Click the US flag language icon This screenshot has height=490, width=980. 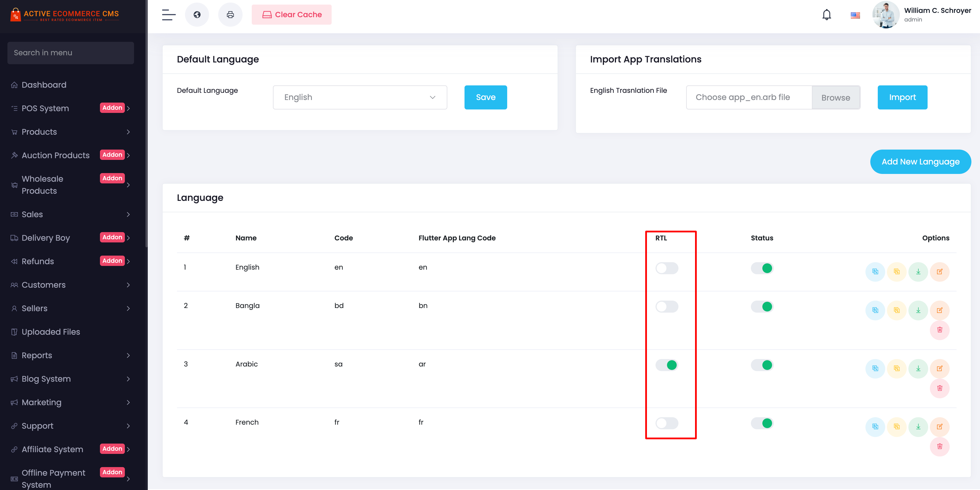point(855,15)
